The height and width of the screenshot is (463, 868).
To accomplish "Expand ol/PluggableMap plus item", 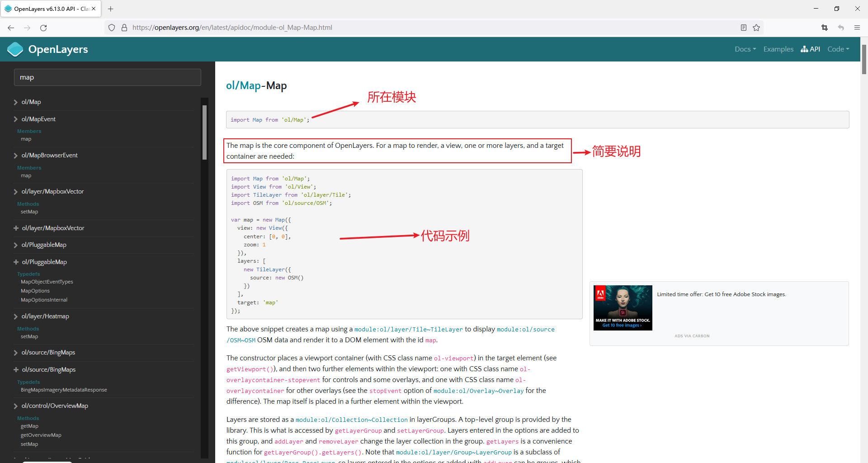I will (x=16, y=262).
